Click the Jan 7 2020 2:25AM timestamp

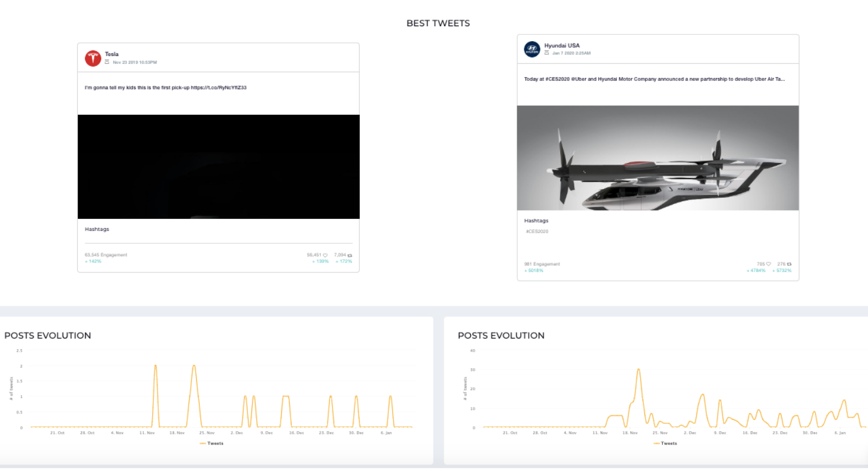[x=571, y=54]
